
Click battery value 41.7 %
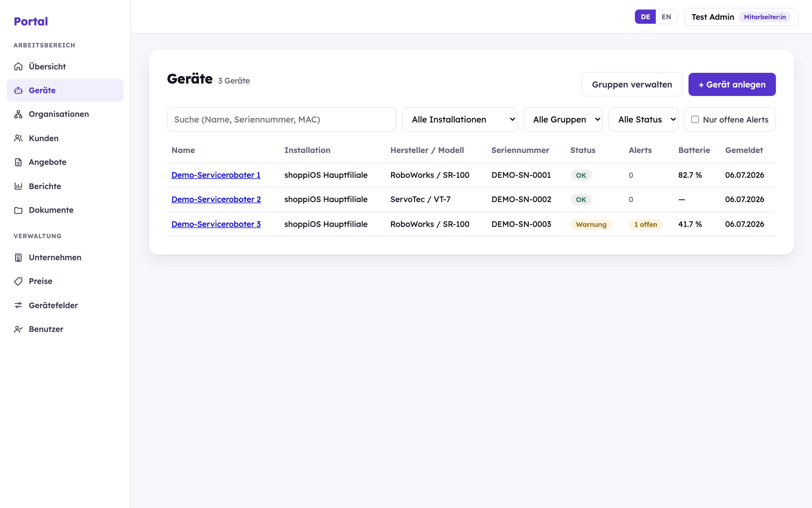pyautogui.click(x=690, y=224)
